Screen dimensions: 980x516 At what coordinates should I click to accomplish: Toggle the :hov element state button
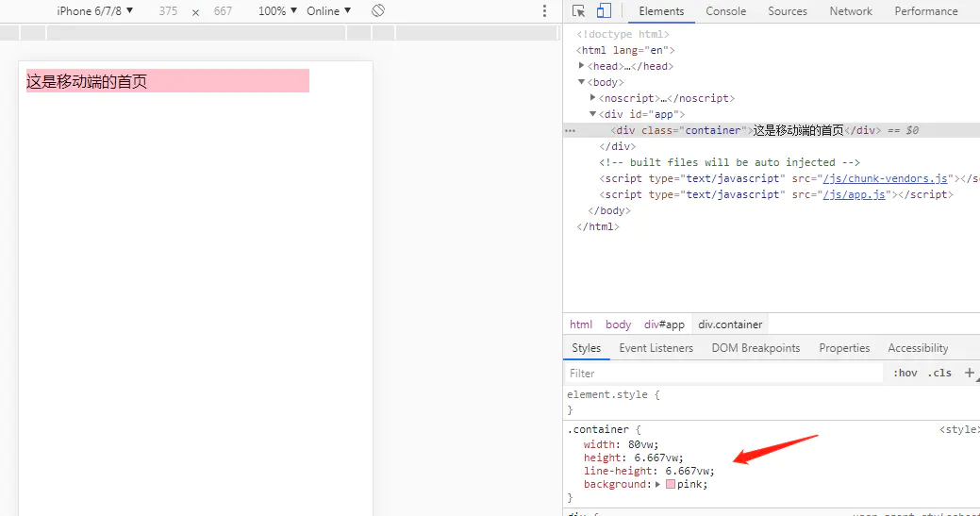905,373
